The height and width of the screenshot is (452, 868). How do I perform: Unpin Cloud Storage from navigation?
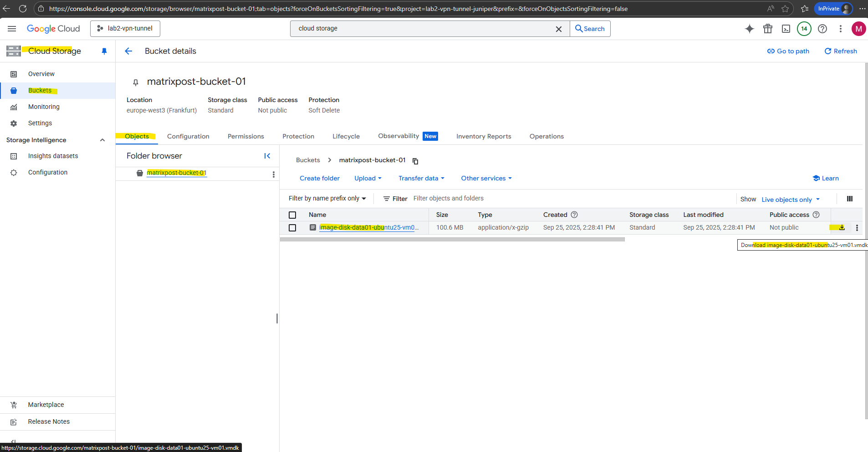tap(104, 51)
